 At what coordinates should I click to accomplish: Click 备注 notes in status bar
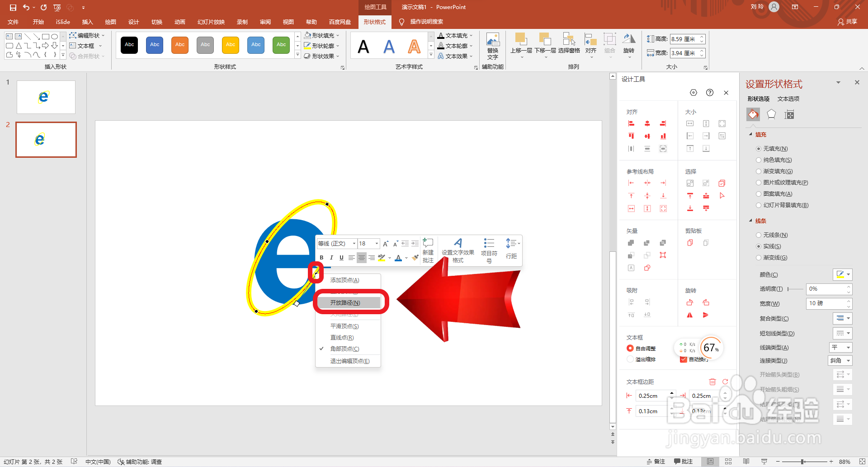coord(656,461)
